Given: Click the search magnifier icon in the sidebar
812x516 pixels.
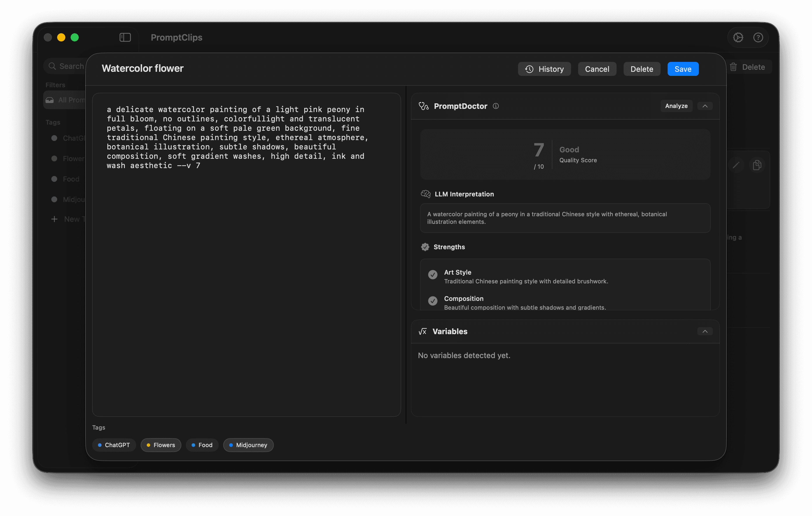Looking at the screenshot, I should (x=52, y=66).
